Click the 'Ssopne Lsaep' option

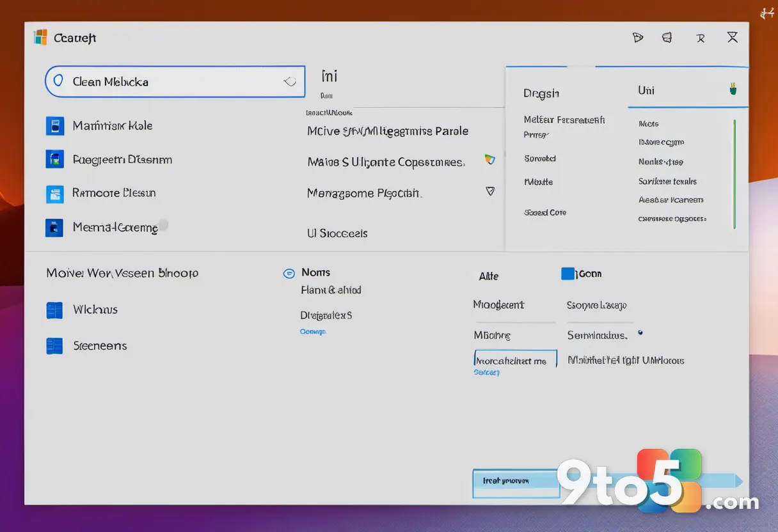click(x=596, y=306)
